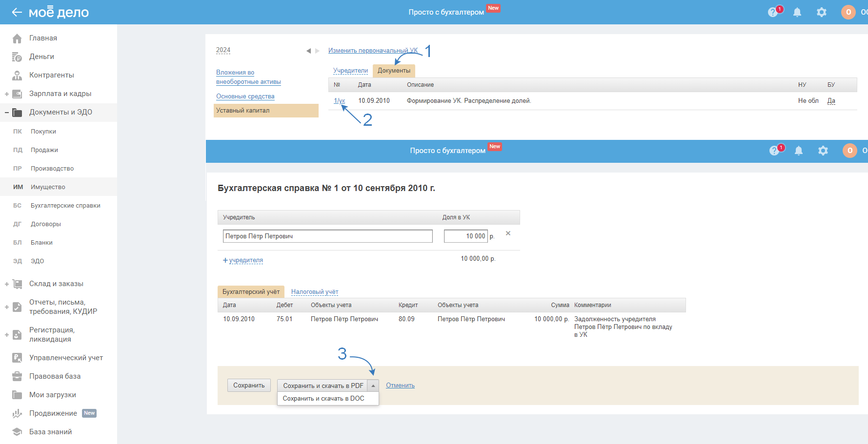The image size is (868, 444).
Task: Open the Бланки submenu item
Action: pyautogui.click(x=41, y=243)
